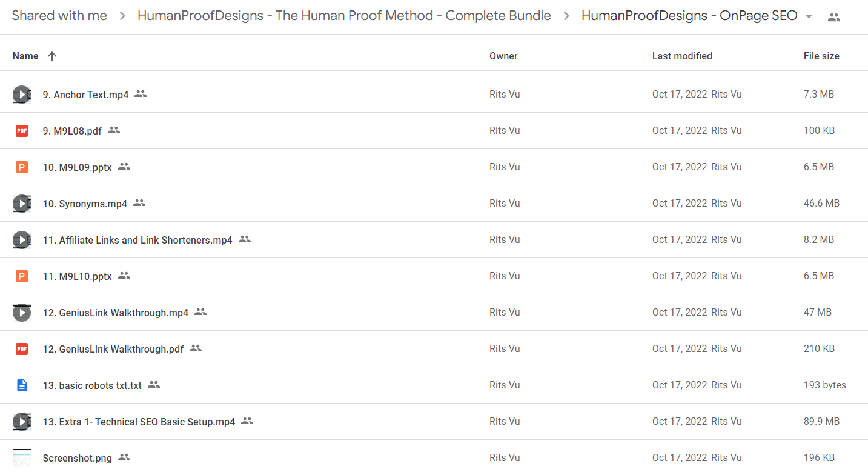Click PowerPoint icon of 11. M9L10.pptx
The image size is (868, 475).
[x=22, y=276]
